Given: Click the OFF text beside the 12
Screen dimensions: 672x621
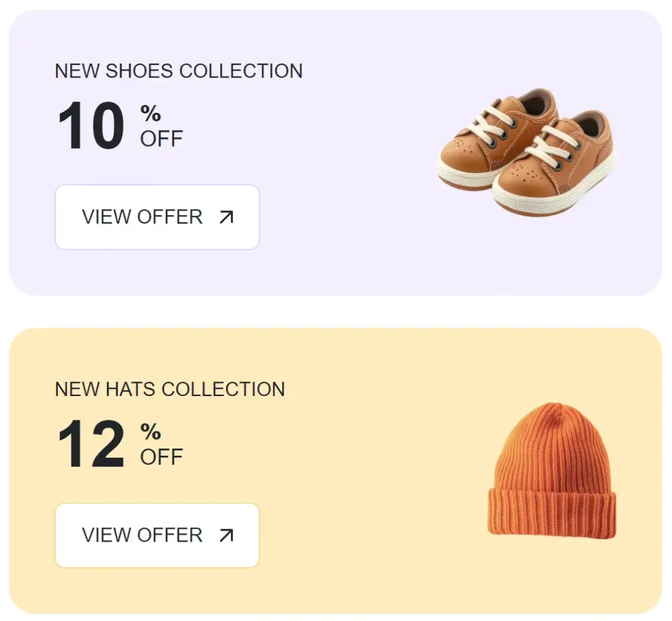Looking at the screenshot, I should click(x=161, y=457).
